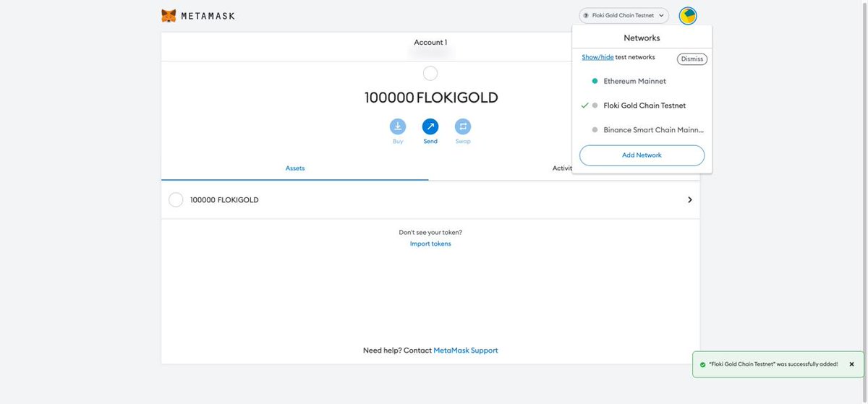Click the Networks panel heading

coord(642,38)
